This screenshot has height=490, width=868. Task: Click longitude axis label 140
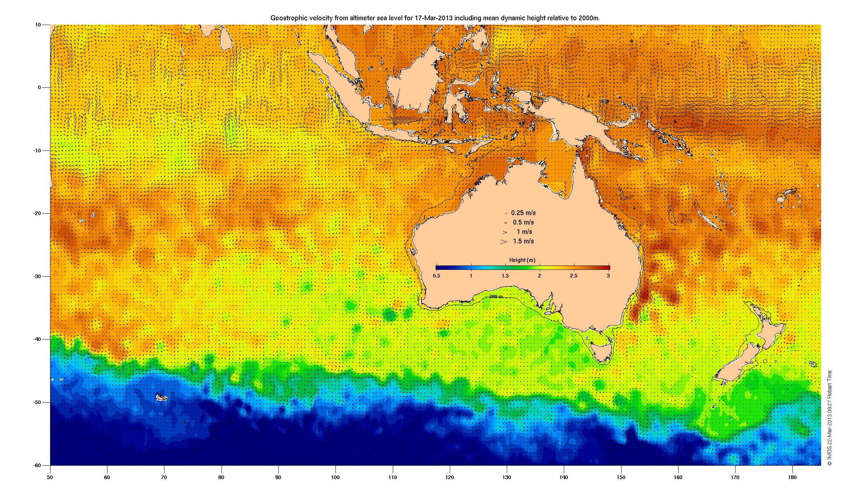(564, 477)
